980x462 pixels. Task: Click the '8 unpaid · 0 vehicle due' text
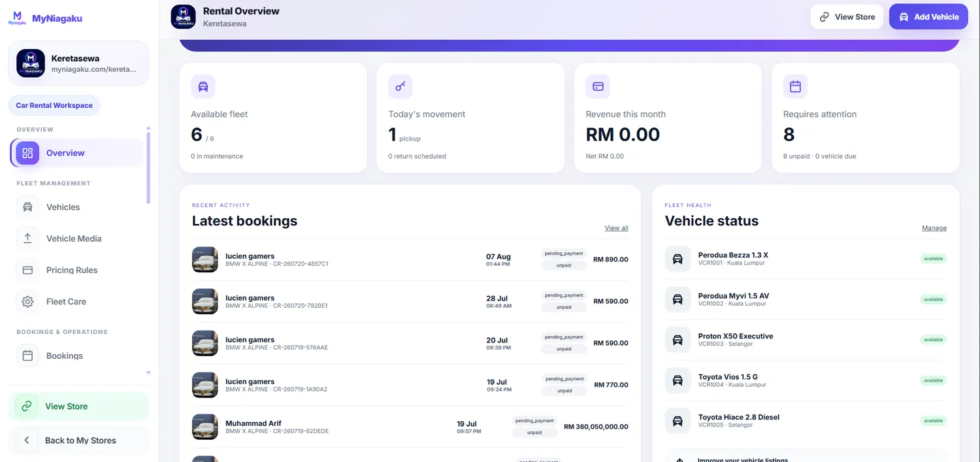point(819,156)
